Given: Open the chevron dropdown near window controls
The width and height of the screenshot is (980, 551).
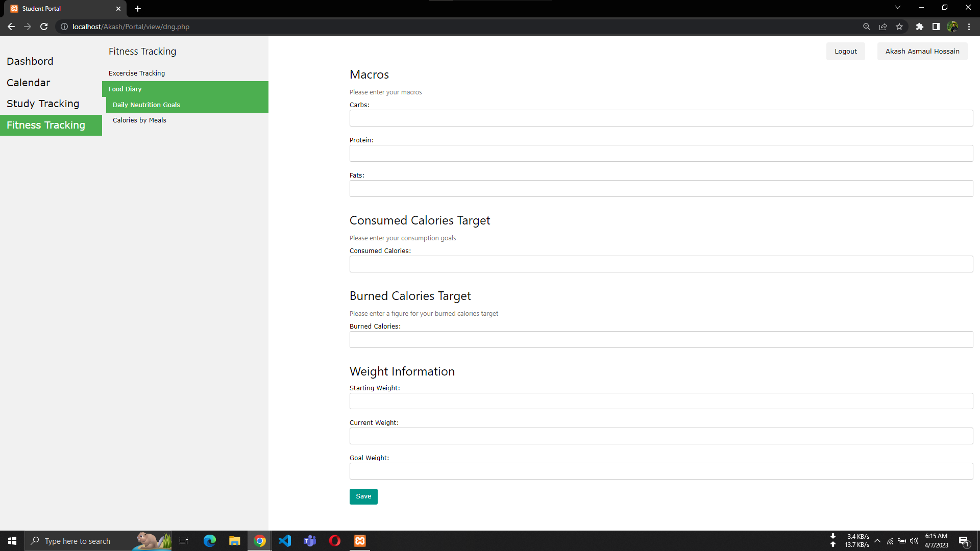Looking at the screenshot, I should 897,7.
